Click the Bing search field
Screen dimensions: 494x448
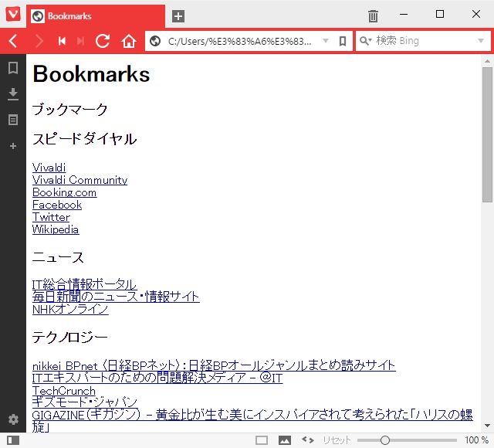[x=425, y=41]
